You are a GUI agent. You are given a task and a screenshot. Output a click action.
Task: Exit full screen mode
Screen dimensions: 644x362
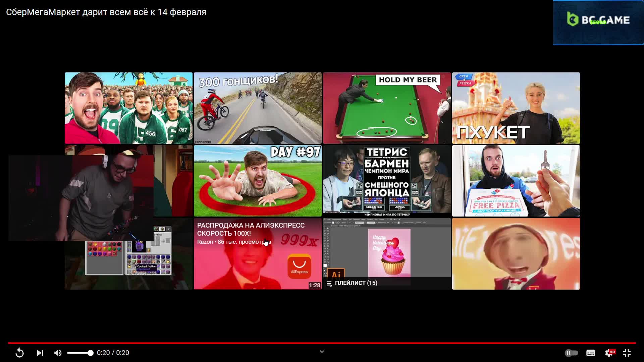[x=627, y=353]
